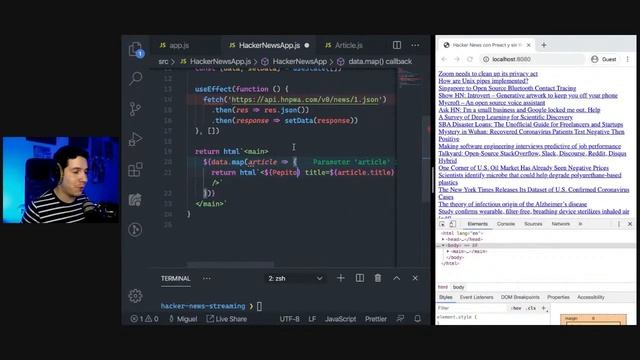Open the DevTools Console tab
Image resolution: width=640 pixels, height=360 pixels.
[506, 224]
